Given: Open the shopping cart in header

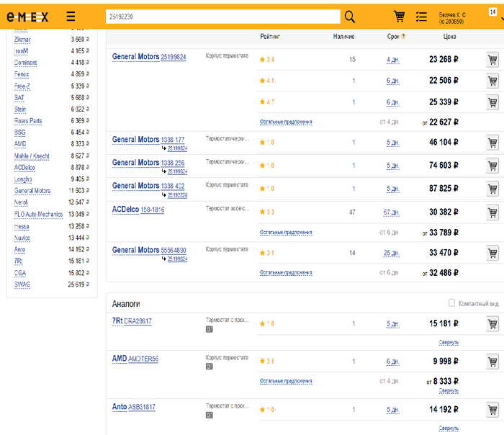Looking at the screenshot, I should pos(399,17).
